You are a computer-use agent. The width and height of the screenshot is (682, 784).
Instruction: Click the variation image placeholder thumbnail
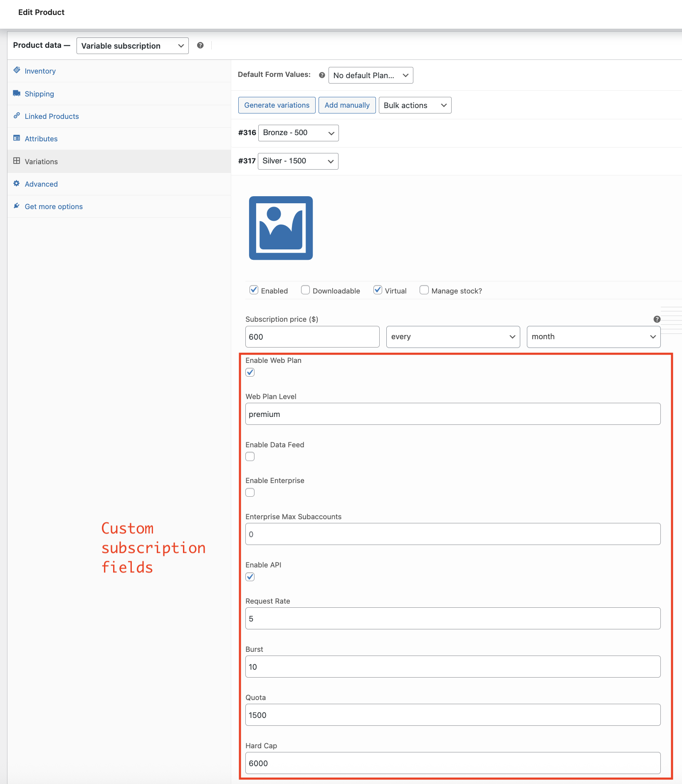pos(281,228)
